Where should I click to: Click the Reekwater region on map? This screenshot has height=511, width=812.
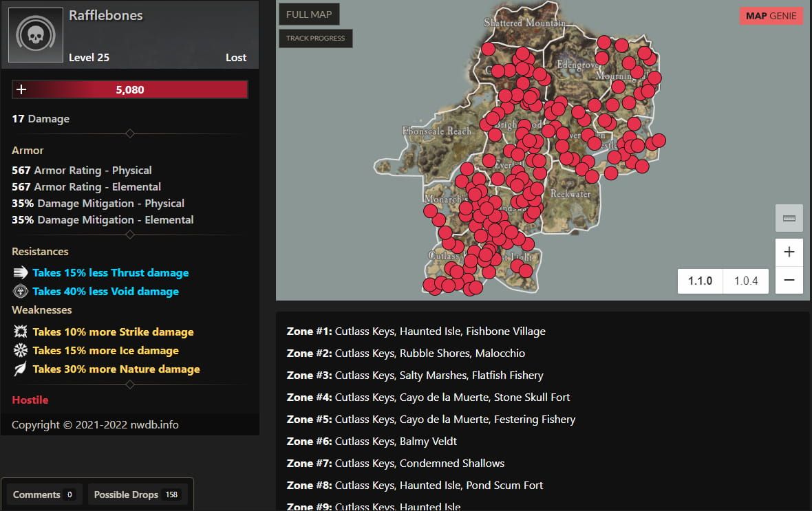click(x=570, y=194)
